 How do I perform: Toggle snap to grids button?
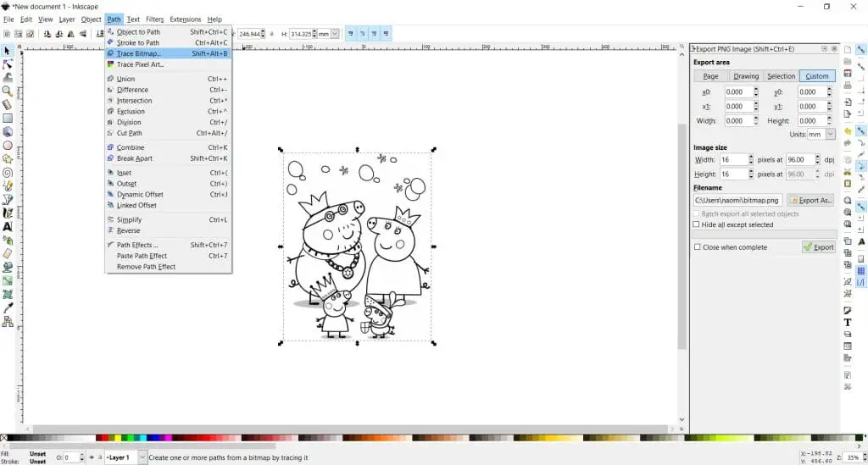click(x=861, y=271)
